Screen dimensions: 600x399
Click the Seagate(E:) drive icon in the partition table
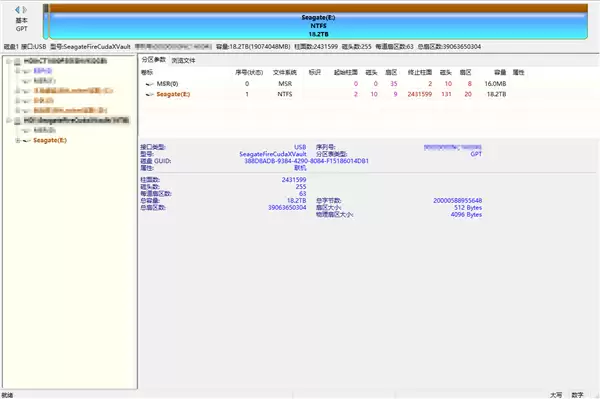[x=149, y=94]
